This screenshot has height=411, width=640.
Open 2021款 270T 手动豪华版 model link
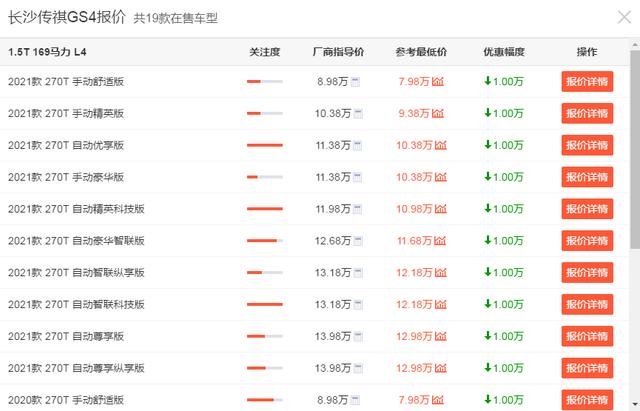[66, 177]
